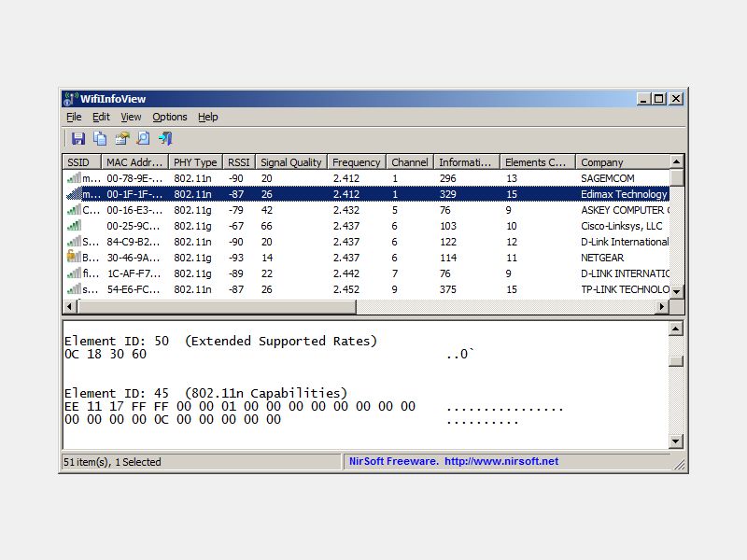Click network list scroll down arrow
747x560 pixels.
pyautogui.click(x=676, y=291)
